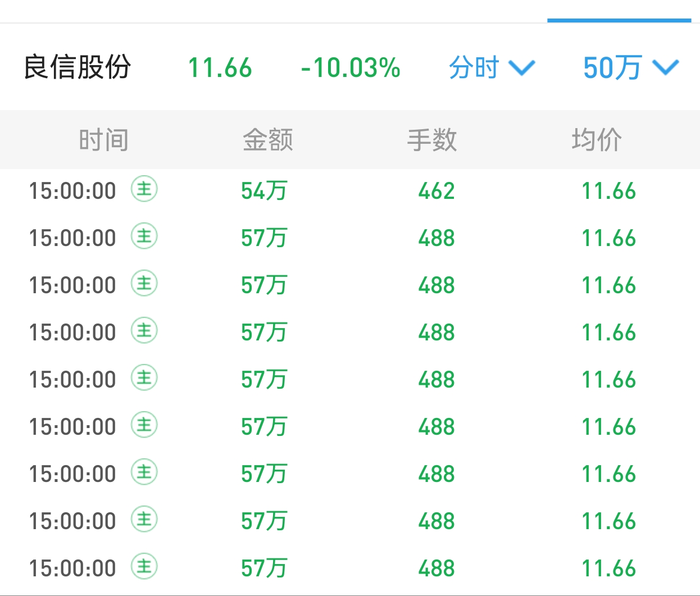This screenshot has width=700, height=596.
Task: Select the 时间 column header
Action: [103, 140]
